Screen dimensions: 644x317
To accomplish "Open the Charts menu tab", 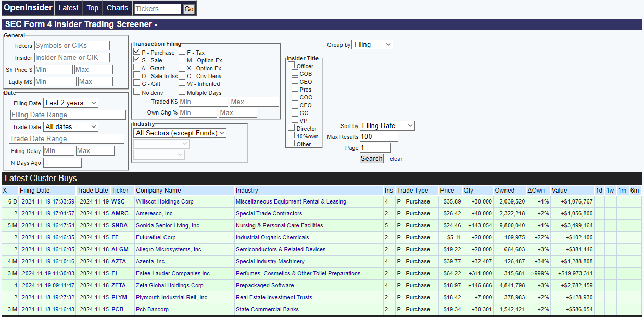I will (x=117, y=8).
